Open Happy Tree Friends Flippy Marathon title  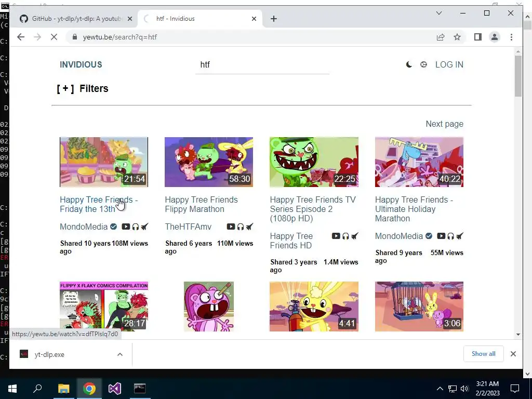coord(201,204)
